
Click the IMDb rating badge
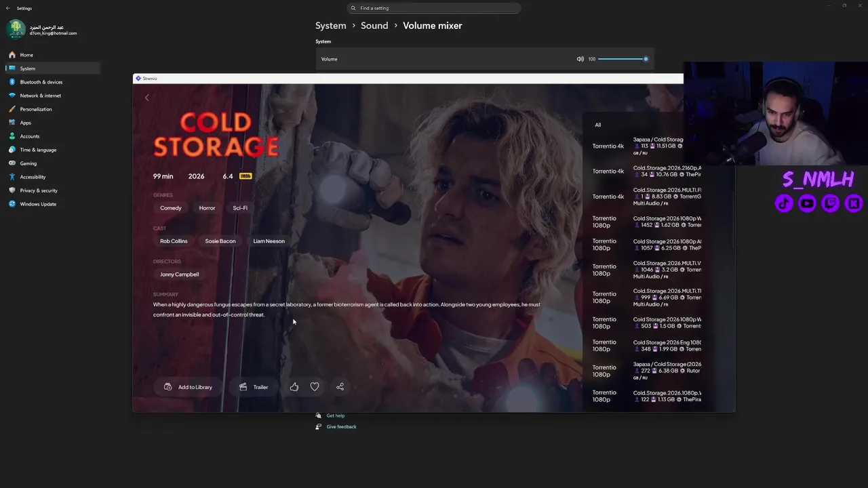[245, 176]
